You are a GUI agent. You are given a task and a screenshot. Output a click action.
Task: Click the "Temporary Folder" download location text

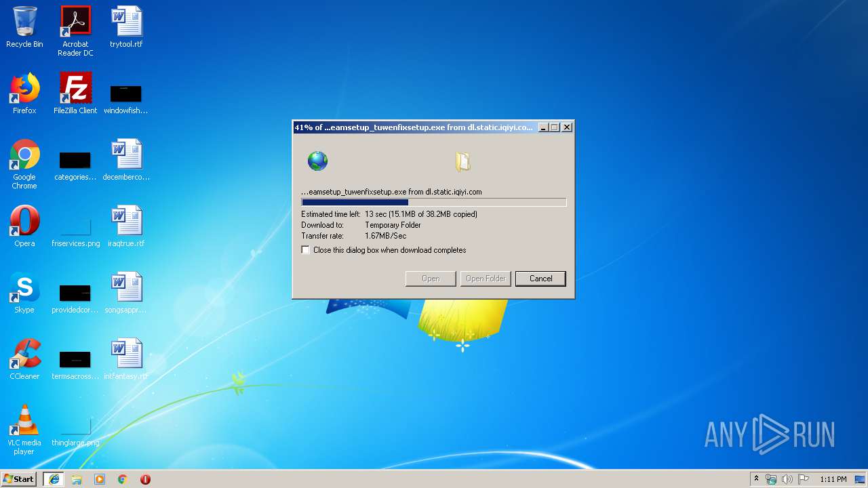(393, 225)
